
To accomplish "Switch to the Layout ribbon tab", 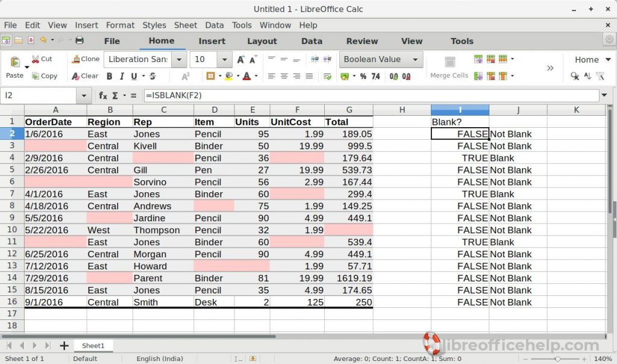I will tap(262, 41).
